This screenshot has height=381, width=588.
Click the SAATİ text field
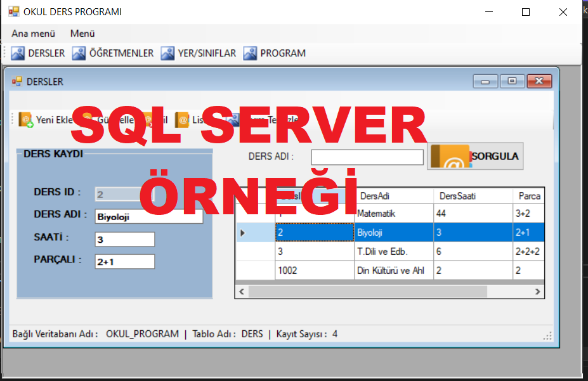click(x=124, y=239)
